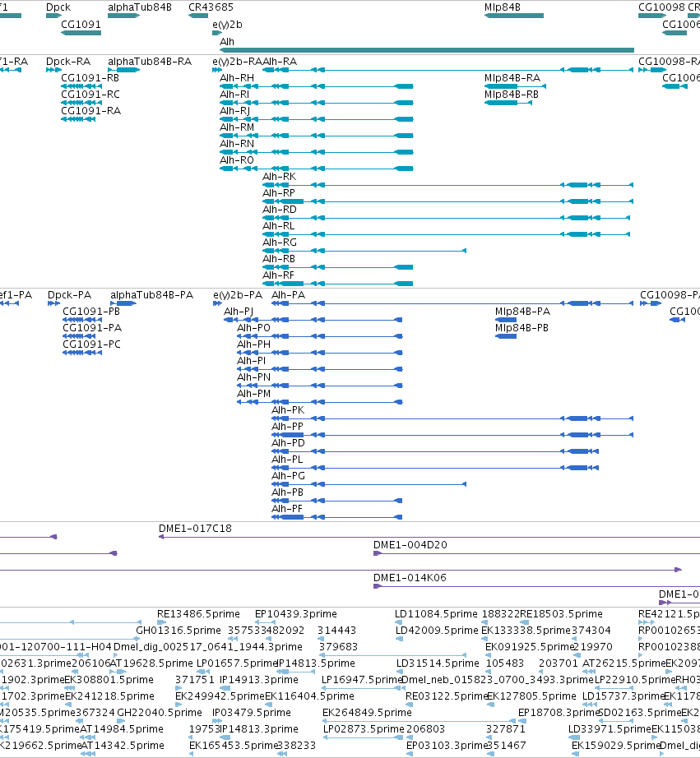Click the RE13486.5prime EST label
This screenshot has width=700, height=758.
[x=198, y=614]
